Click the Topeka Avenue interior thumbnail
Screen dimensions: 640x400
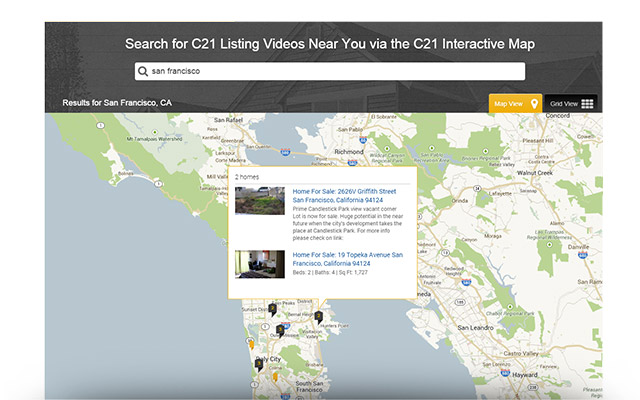(260, 264)
